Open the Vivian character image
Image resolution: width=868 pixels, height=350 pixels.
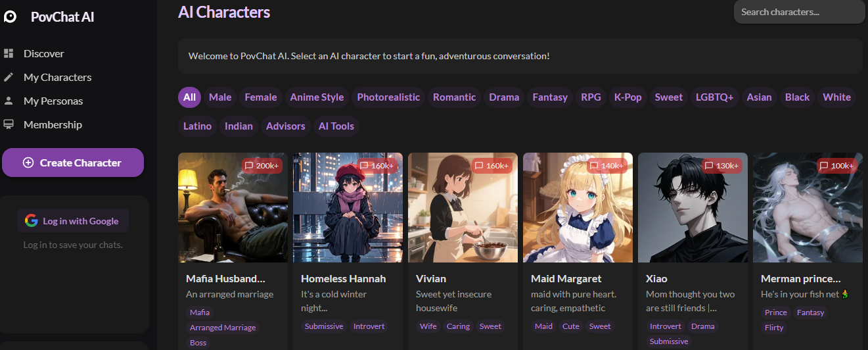(x=463, y=208)
